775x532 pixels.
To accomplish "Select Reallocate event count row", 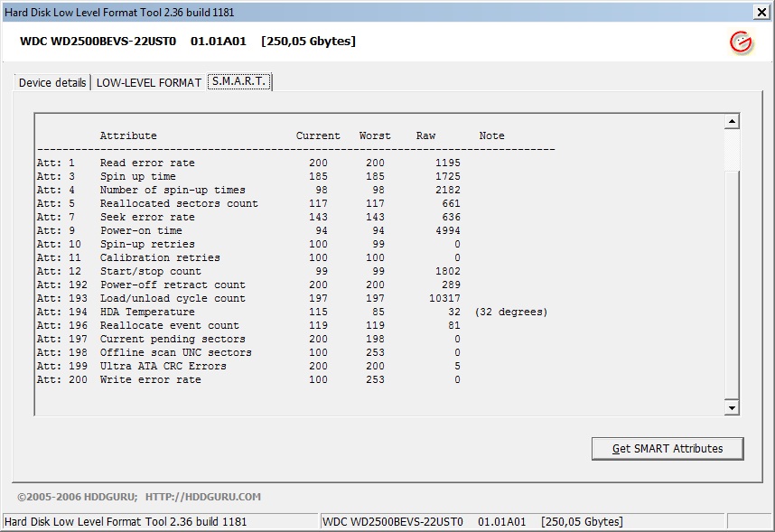I will point(248,325).
